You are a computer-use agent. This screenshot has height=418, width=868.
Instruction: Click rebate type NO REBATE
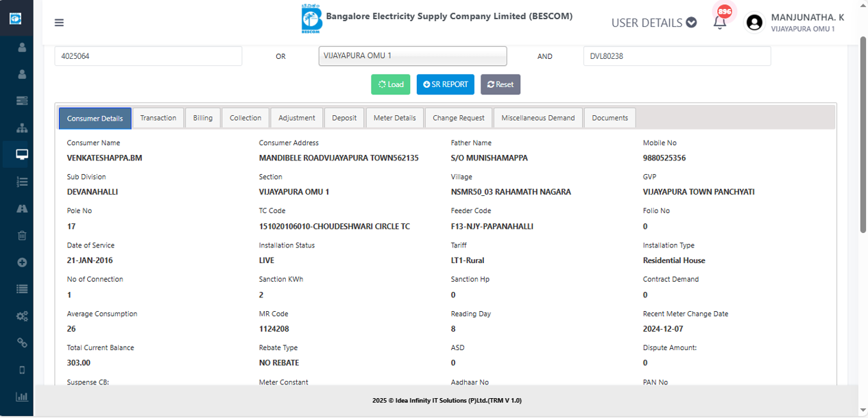tap(279, 362)
